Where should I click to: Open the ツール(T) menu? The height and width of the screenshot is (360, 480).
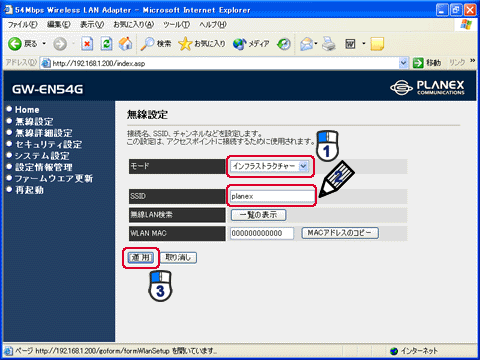click(176, 25)
